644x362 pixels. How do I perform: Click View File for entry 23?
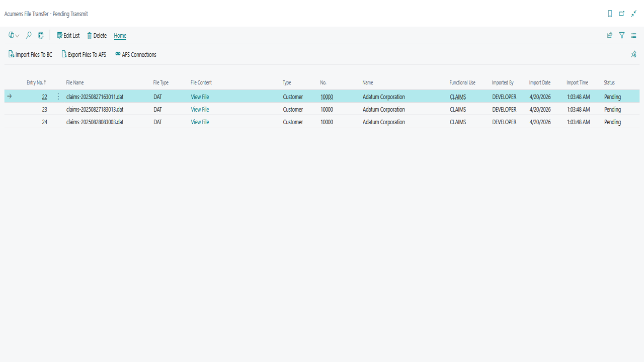pyautogui.click(x=200, y=110)
